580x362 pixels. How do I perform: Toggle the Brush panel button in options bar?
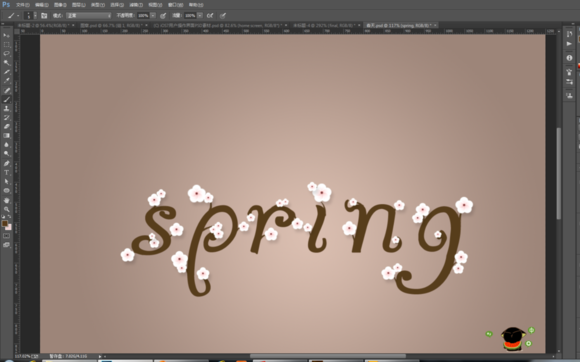[x=44, y=16]
